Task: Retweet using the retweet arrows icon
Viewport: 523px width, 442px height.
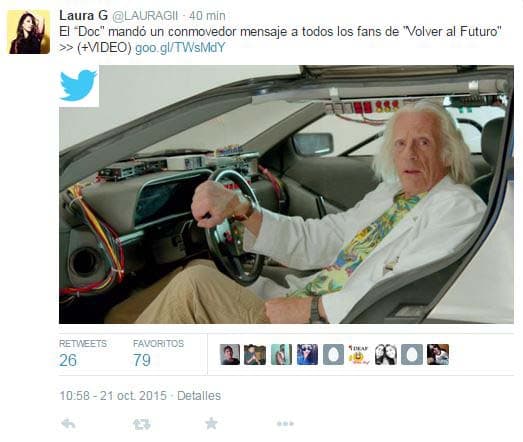Action: (142, 424)
